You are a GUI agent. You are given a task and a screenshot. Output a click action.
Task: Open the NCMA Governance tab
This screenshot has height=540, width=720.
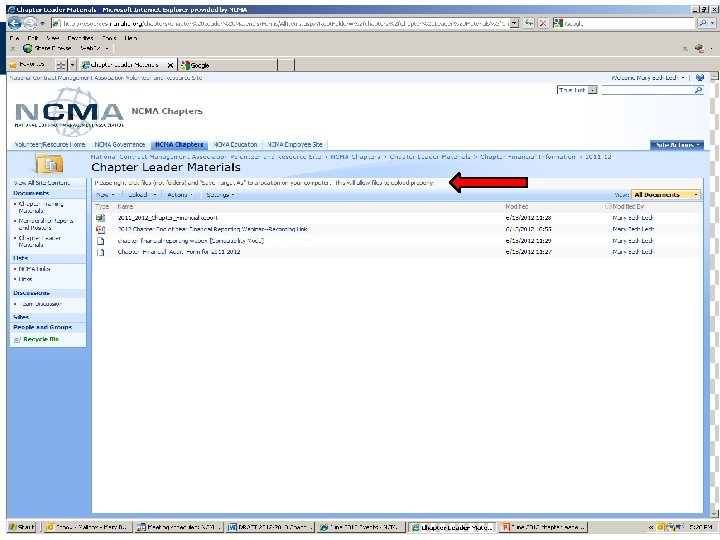[x=120, y=145]
